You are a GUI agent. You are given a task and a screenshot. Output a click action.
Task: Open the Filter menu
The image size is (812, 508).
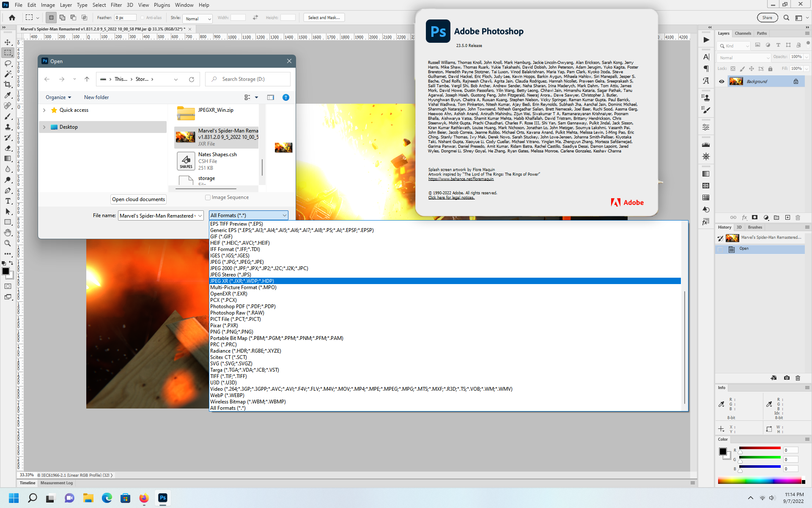pos(116,5)
